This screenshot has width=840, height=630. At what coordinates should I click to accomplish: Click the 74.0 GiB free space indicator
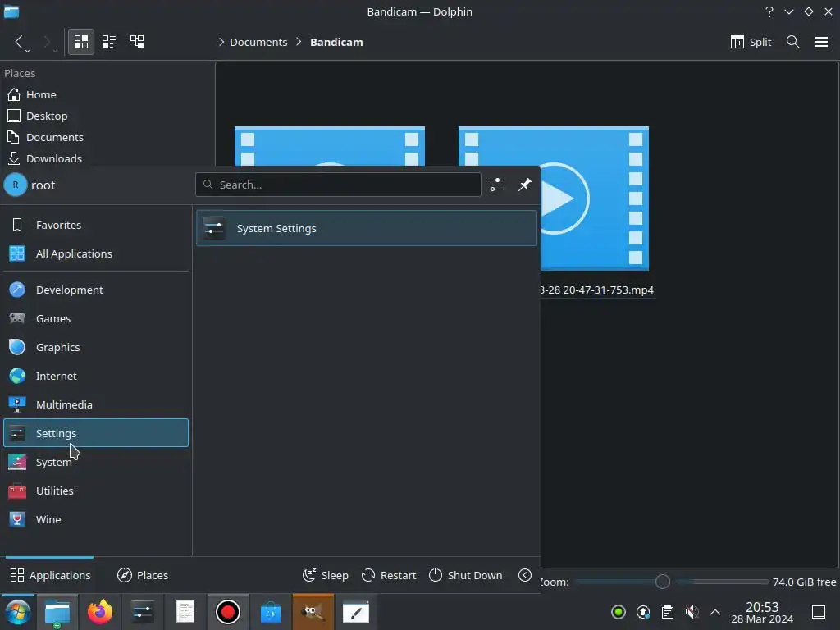tap(804, 582)
